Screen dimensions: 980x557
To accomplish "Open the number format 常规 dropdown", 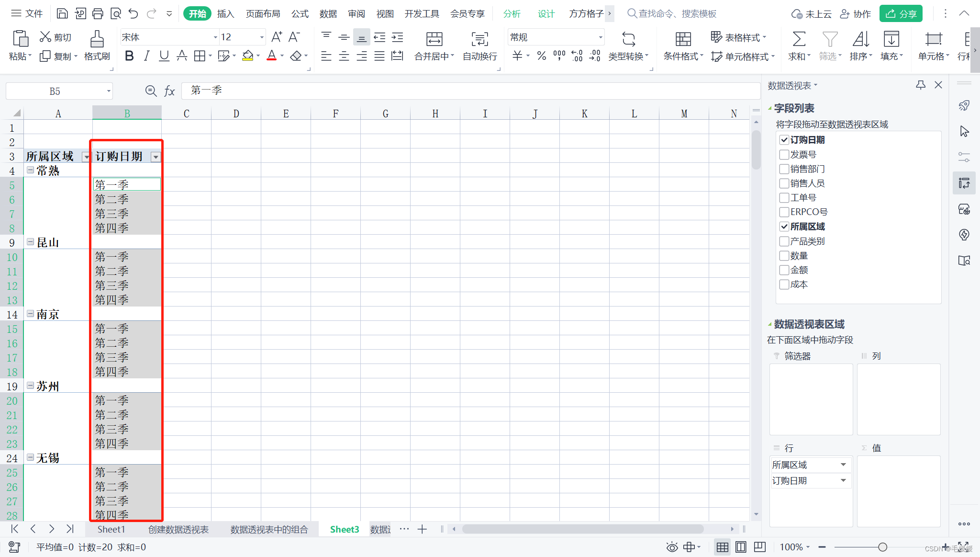I will [x=601, y=37].
